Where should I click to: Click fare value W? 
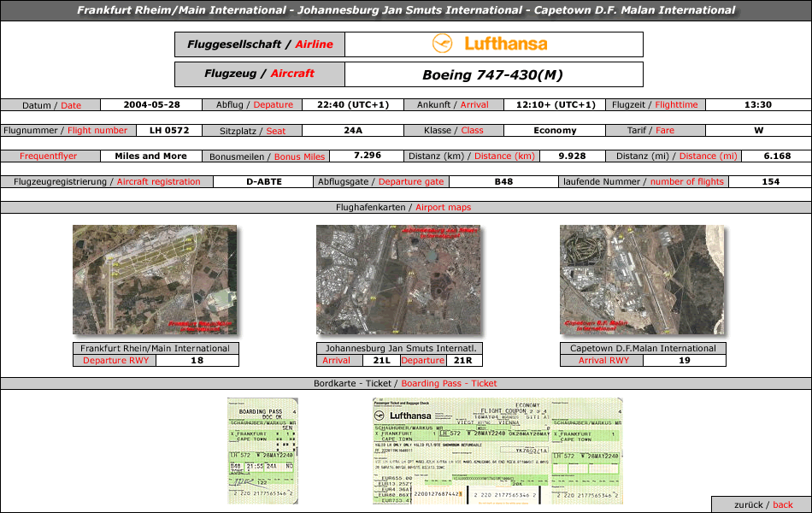(x=758, y=131)
